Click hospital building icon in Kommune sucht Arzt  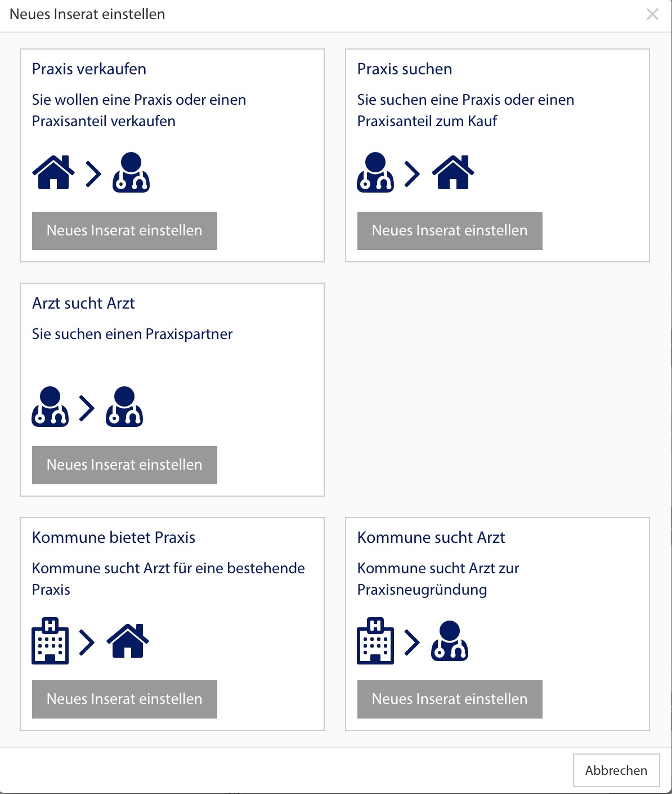click(375, 641)
